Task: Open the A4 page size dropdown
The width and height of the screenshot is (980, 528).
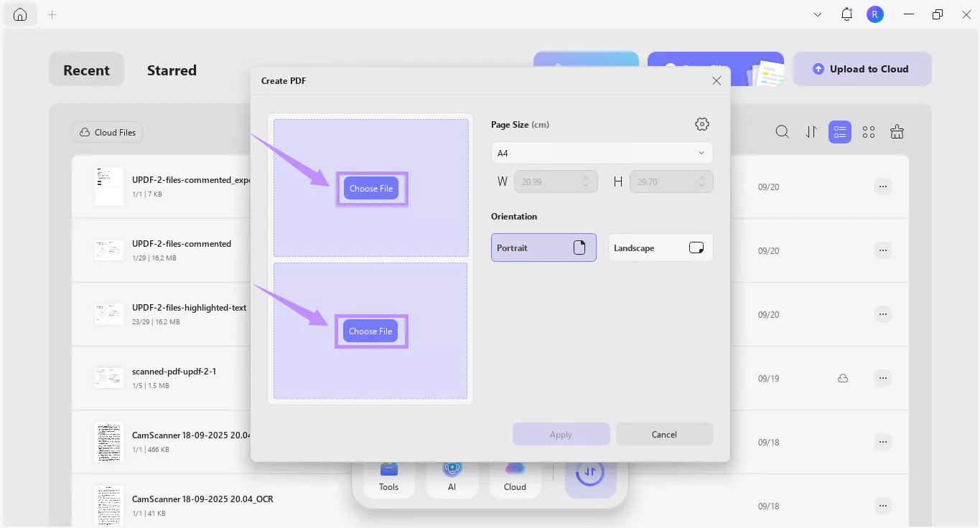Action: pos(601,153)
